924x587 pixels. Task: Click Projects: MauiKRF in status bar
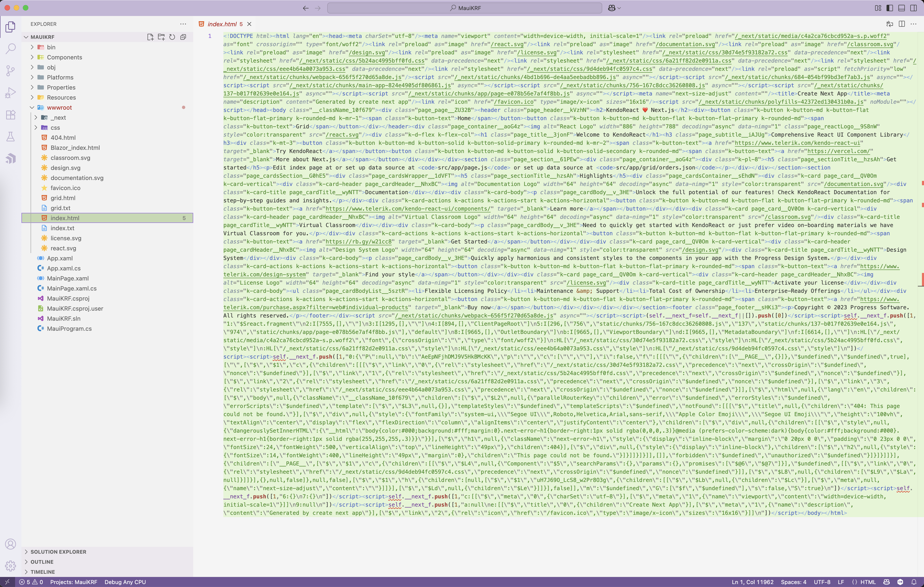coord(74,582)
